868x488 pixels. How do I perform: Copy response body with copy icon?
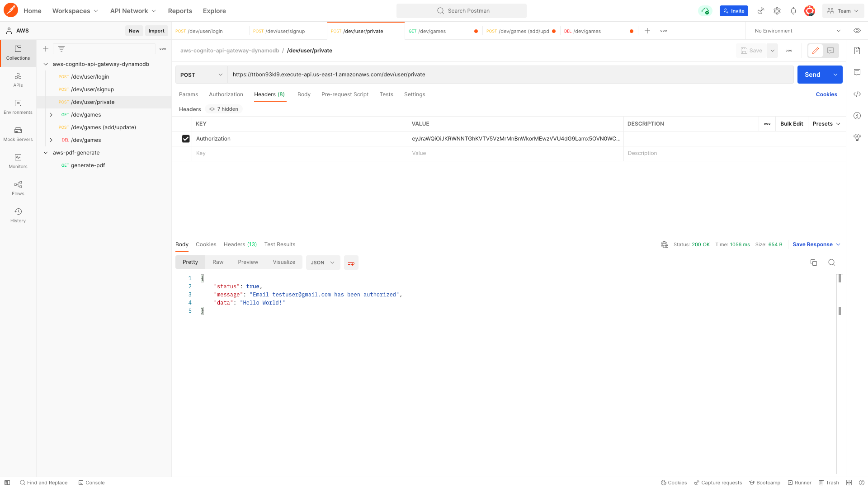click(813, 263)
